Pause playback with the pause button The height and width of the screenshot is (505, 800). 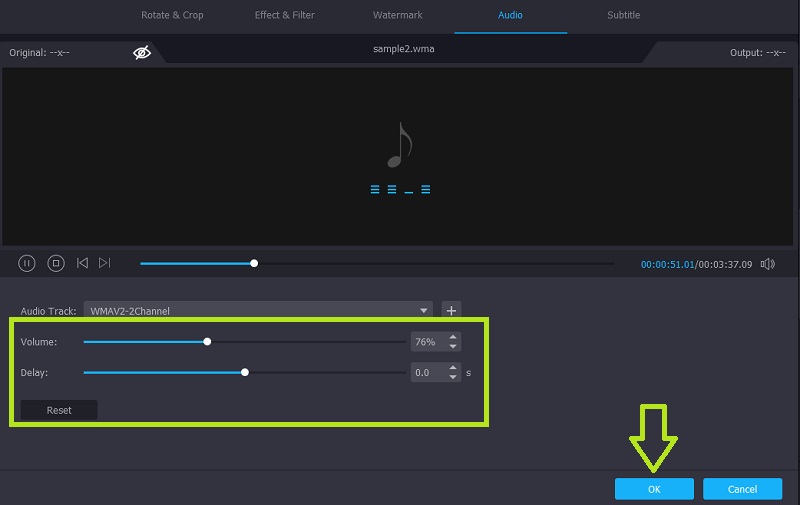coord(27,263)
